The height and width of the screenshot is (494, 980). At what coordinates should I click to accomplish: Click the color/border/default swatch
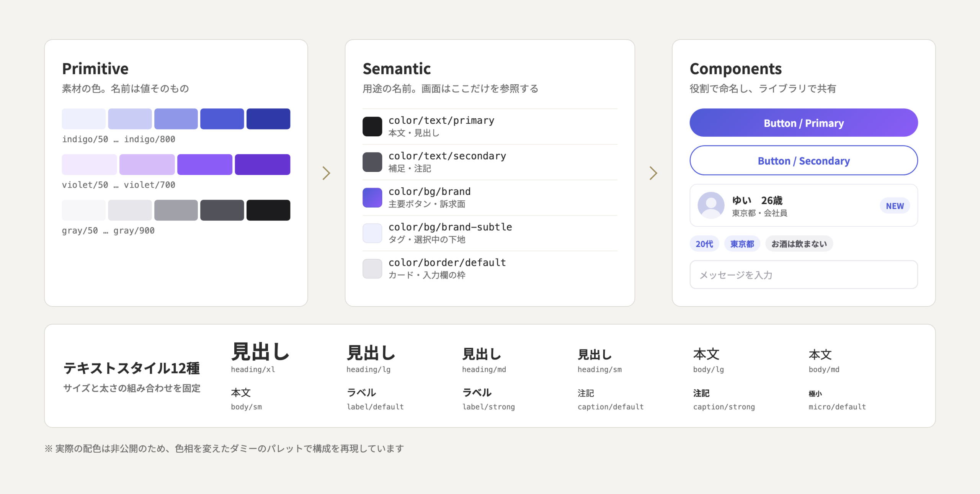tap(372, 269)
